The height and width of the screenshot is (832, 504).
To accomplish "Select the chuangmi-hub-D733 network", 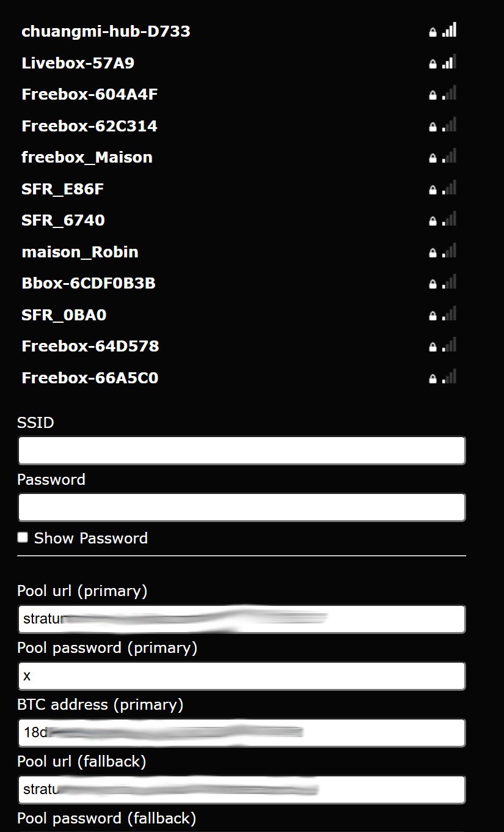I will (106, 31).
